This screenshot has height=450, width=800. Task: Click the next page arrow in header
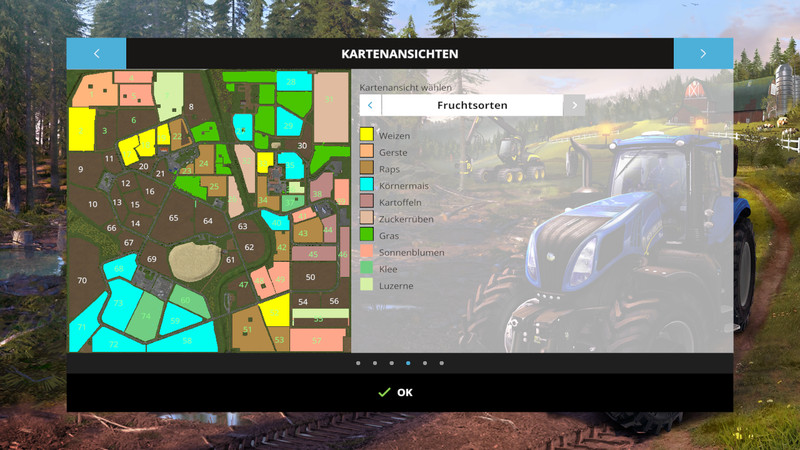point(703,54)
